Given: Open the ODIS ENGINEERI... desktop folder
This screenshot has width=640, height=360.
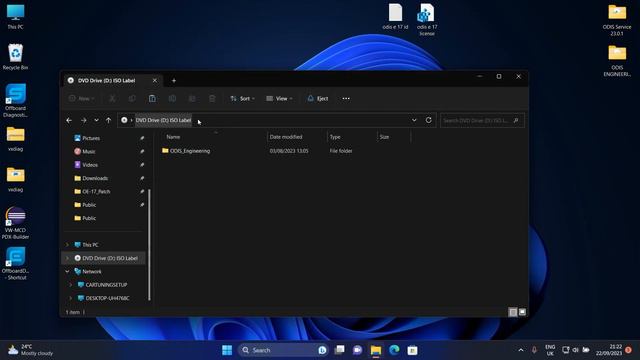Looking at the screenshot, I should click(617, 60).
